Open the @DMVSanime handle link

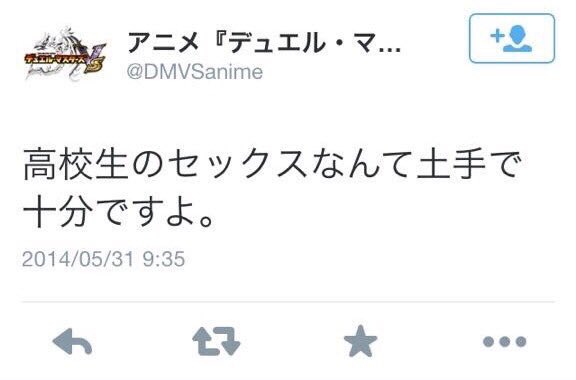(195, 72)
